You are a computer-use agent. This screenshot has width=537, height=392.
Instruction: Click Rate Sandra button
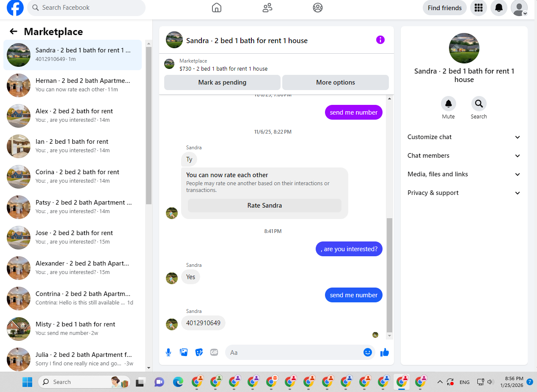click(x=264, y=206)
